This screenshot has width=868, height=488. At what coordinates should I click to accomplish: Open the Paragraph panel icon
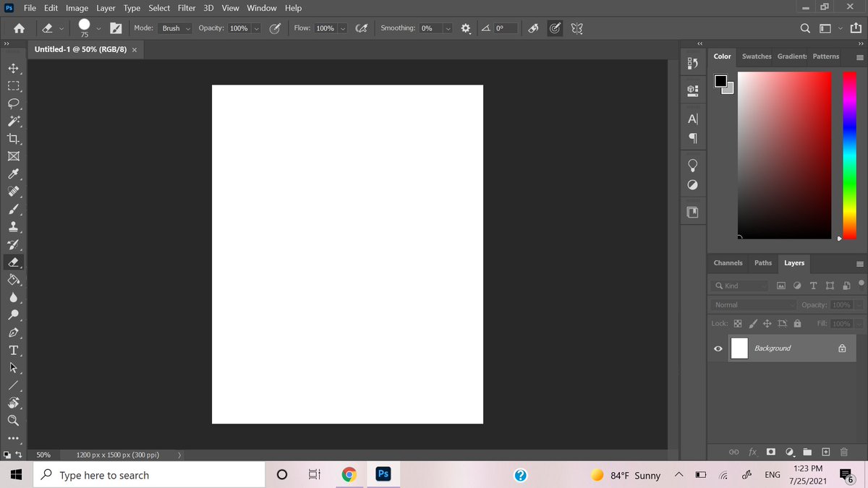tap(693, 138)
